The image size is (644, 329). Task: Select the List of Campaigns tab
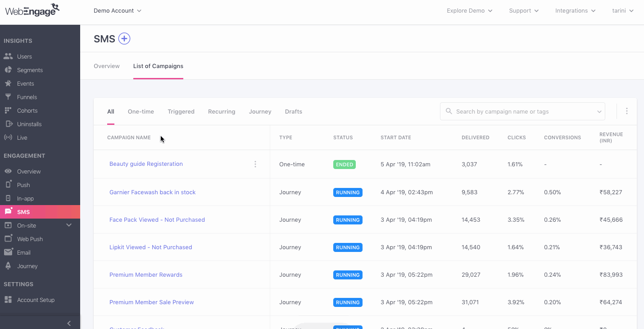158,66
